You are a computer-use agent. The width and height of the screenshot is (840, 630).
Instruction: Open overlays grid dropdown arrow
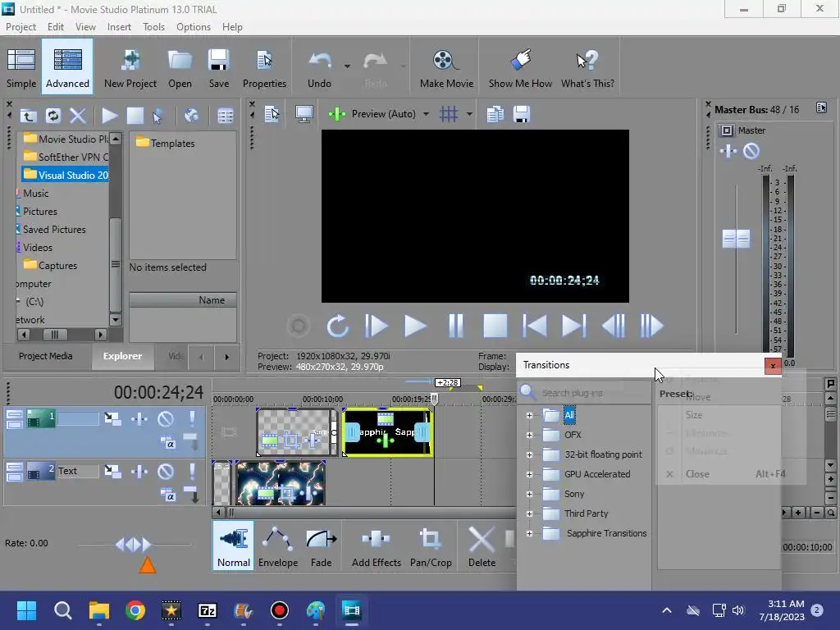[x=469, y=113]
